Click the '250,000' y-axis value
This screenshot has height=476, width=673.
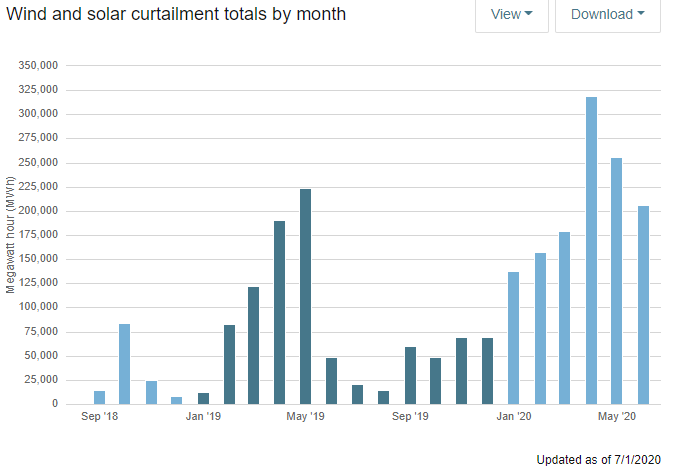pos(38,162)
